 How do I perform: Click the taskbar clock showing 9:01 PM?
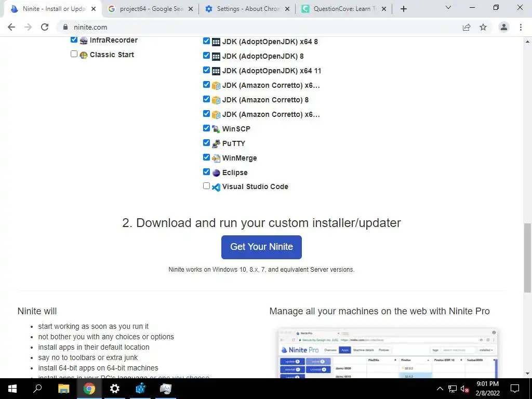pyautogui.click(x=487, y=389)
